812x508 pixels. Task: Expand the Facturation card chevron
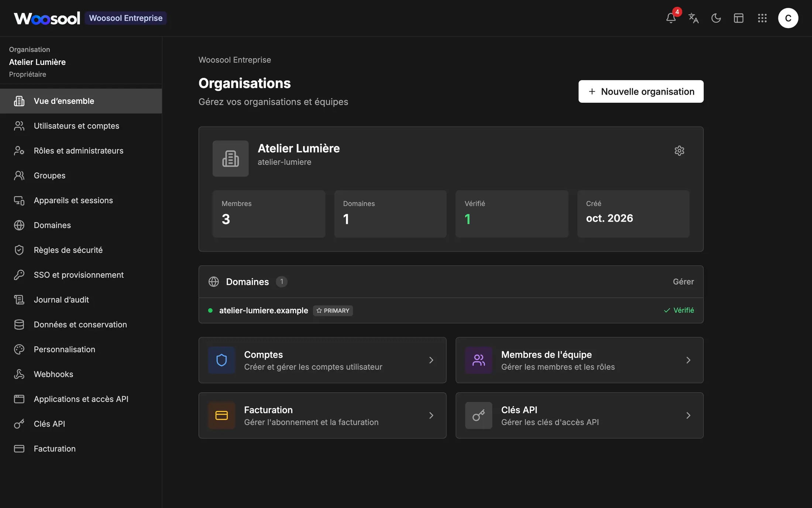point(431,416)
